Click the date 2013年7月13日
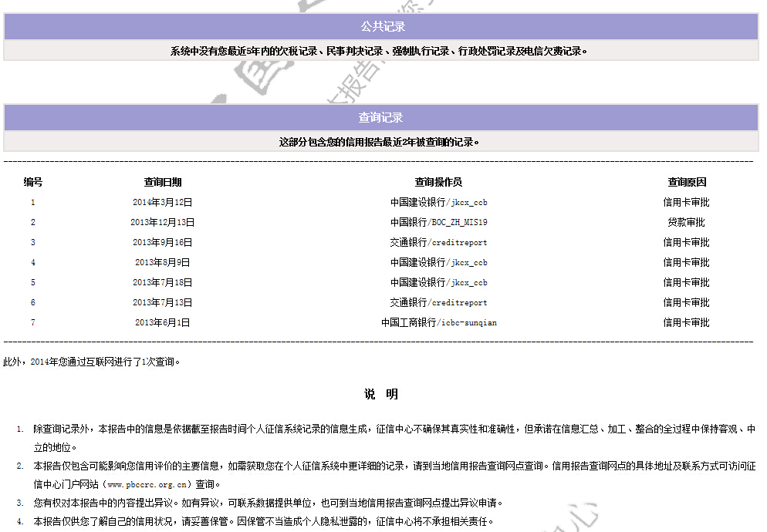The image size is (767, 532). (x=162, y=302)
